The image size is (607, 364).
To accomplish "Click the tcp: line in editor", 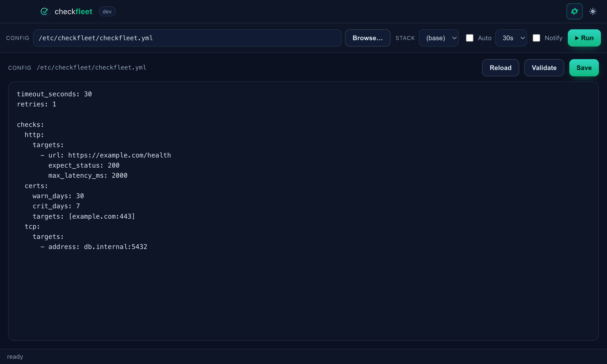I will coord(32,226).
